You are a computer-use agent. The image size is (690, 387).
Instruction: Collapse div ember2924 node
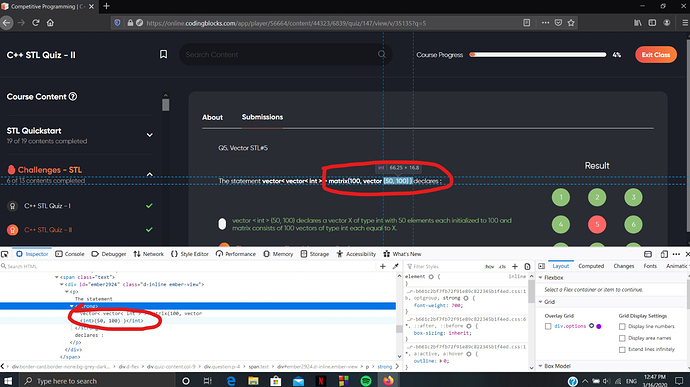(x=62, y=284)
